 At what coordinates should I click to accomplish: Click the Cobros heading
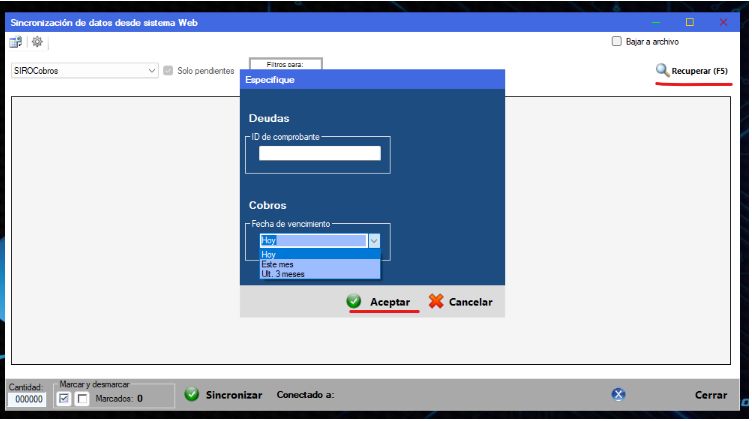(268, 205)
